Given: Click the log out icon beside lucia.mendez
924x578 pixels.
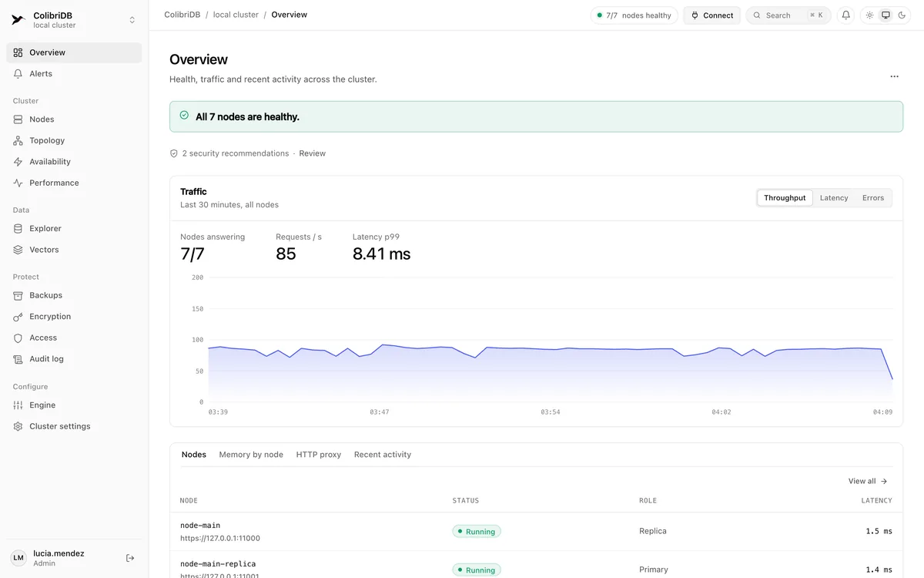Looking at the screenshot, I should [130, 558].
